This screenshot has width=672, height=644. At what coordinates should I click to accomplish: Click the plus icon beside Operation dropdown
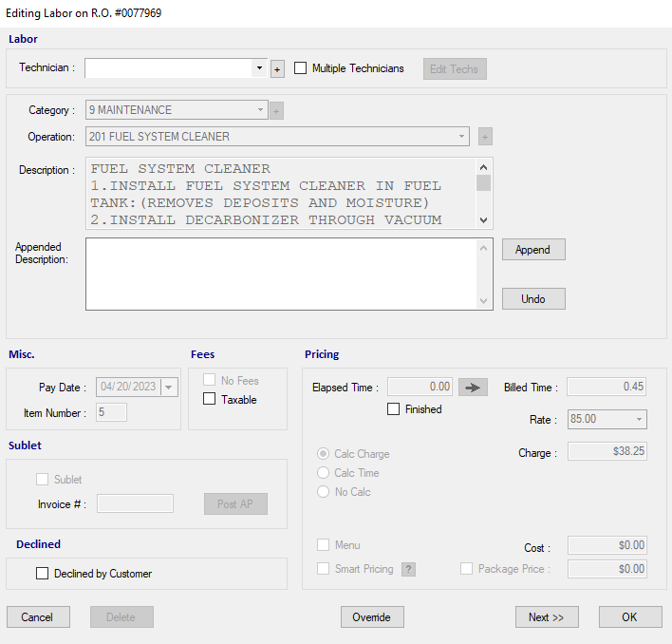coord(485,137)
